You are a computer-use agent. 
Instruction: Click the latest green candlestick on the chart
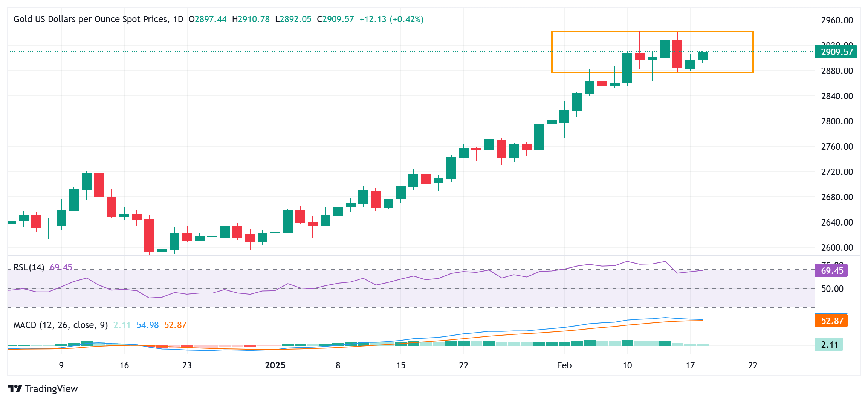pyautogui.click(x=702, y=56)
